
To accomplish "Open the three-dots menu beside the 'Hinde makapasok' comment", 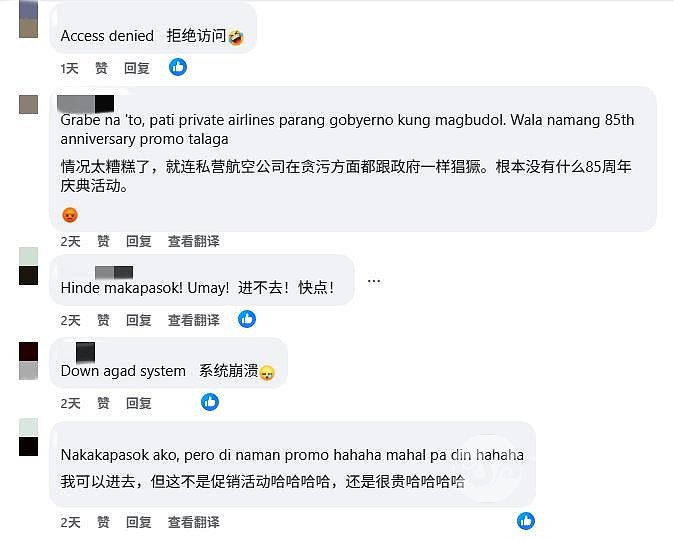I will tap(374, 282).
